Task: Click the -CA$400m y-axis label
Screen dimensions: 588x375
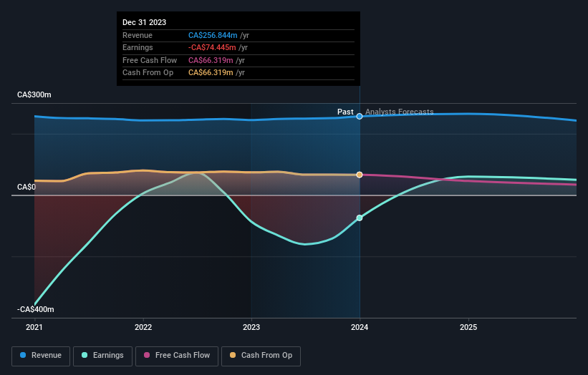Action: (36, 309)
